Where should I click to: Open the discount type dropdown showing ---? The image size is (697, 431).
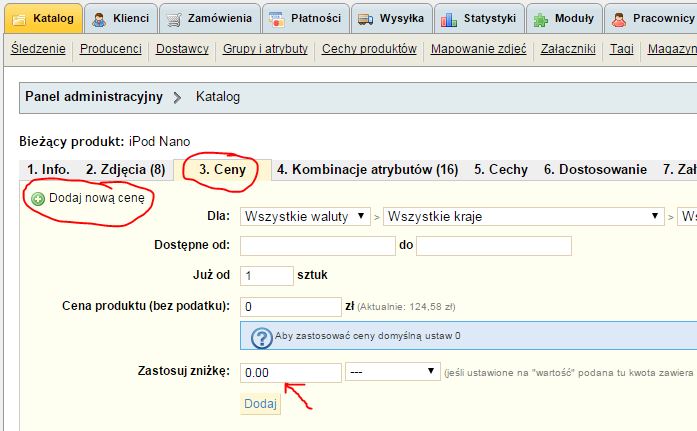pos(393,372)
